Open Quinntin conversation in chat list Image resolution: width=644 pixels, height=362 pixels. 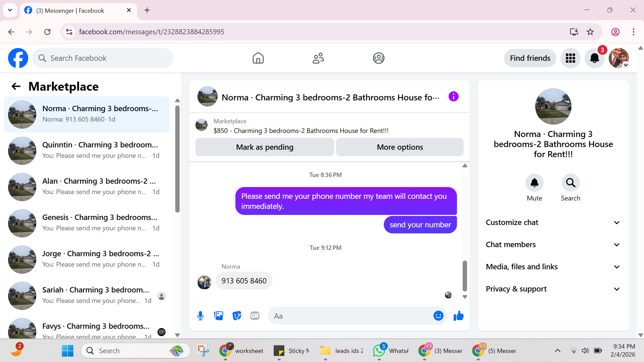(x=87, y=151)
